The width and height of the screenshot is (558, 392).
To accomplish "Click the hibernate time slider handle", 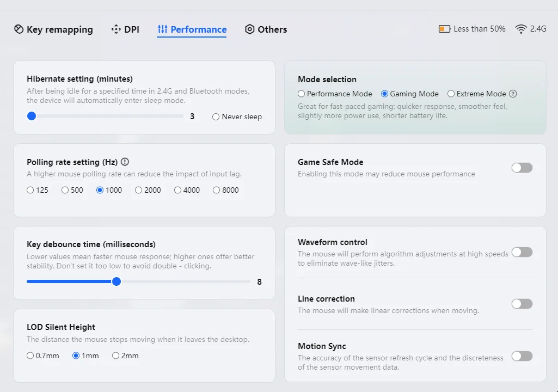I will coord(32,116).
